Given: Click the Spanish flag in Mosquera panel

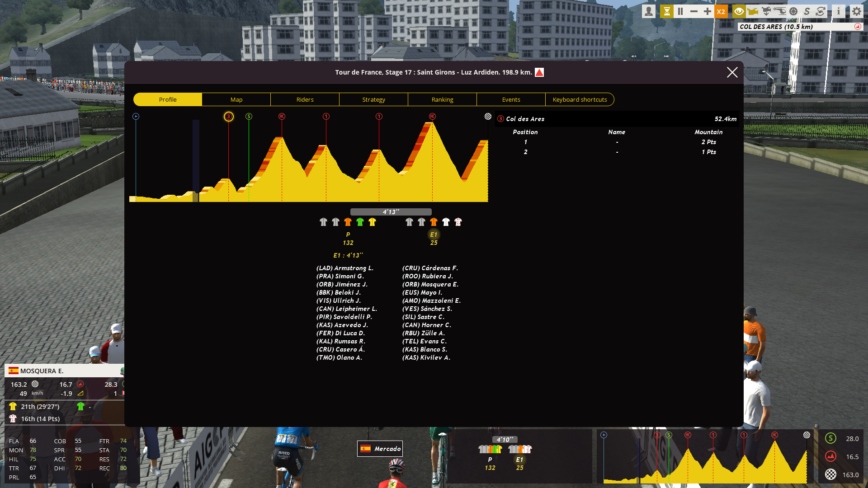Looking at the screenshot, I should [x=14, y=371].
